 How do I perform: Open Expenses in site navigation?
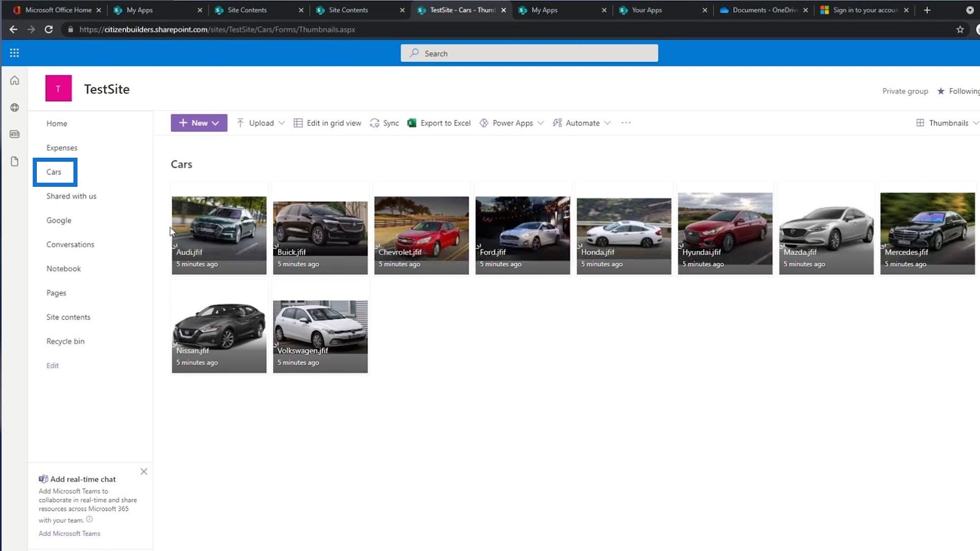62,148
